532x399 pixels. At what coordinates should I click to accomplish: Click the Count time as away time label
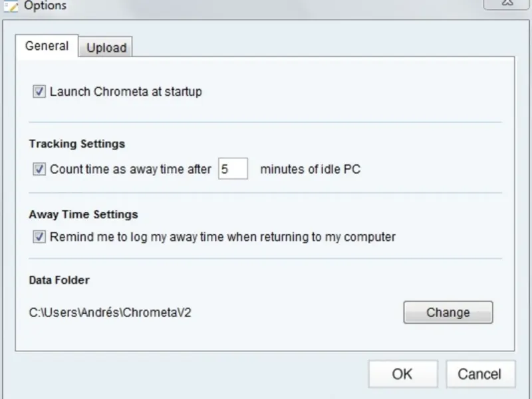[130, 170]
